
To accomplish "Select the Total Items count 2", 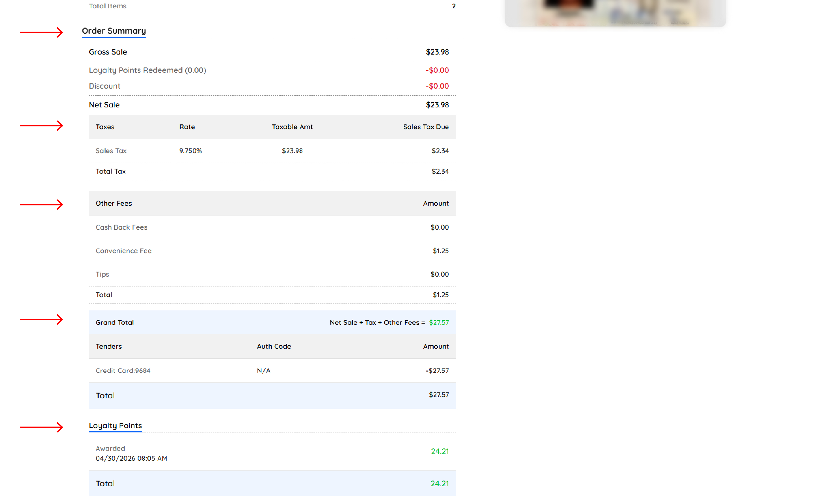I will click(x=453, y=6).
